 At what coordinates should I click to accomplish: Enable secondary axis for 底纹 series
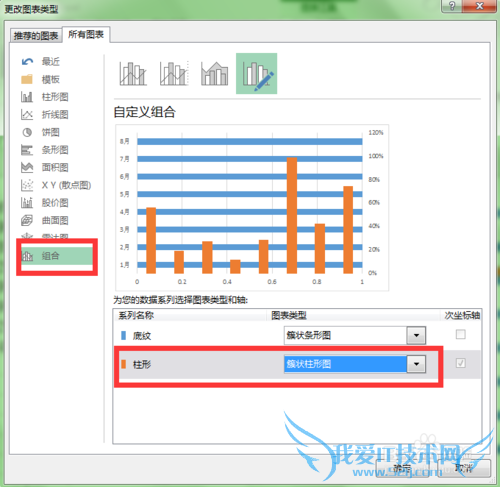(x=461, y=334)
